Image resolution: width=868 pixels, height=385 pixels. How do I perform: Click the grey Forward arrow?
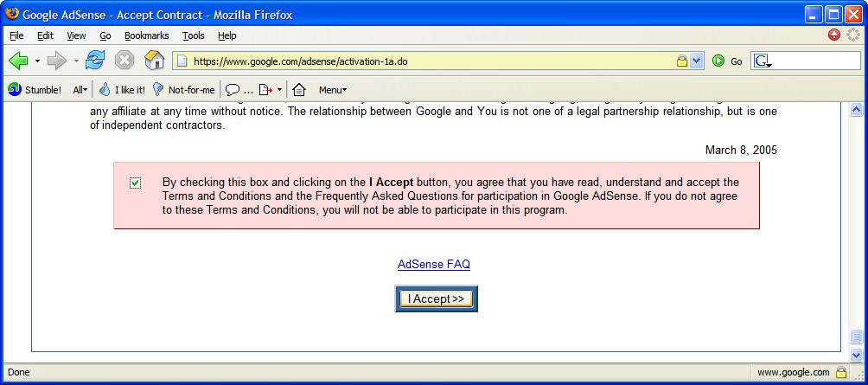tap(57, 61)
